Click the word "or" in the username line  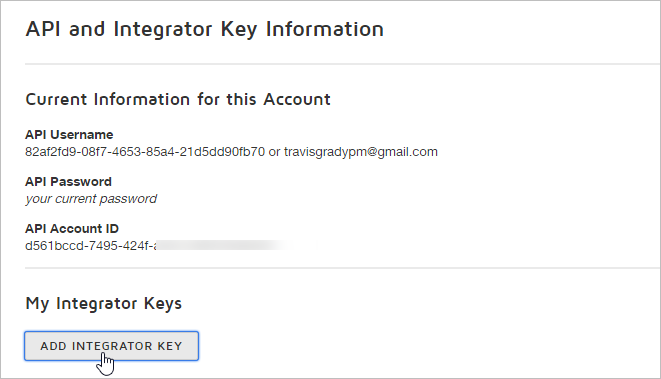(274, 152)
